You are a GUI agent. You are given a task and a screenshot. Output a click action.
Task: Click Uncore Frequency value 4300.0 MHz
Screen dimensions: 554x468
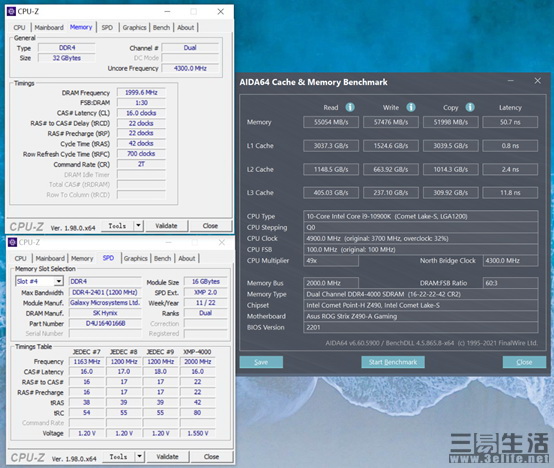pyautogui.click(x=190, y=68)
